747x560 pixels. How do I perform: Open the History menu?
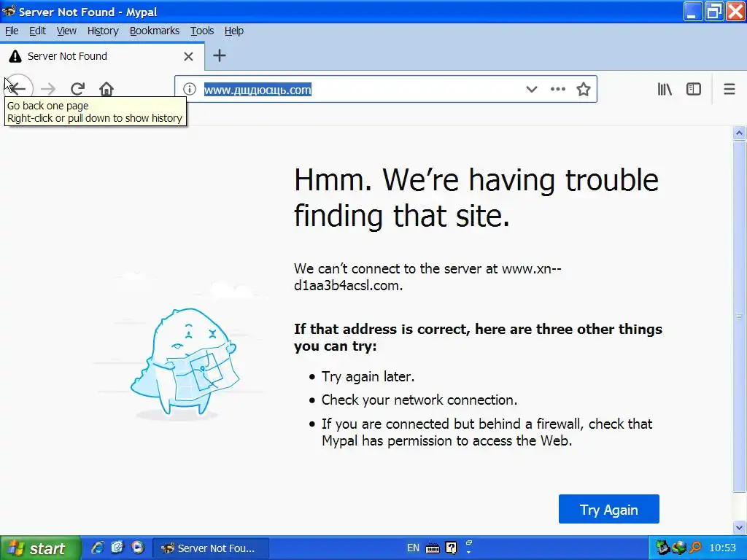point(102,31)
